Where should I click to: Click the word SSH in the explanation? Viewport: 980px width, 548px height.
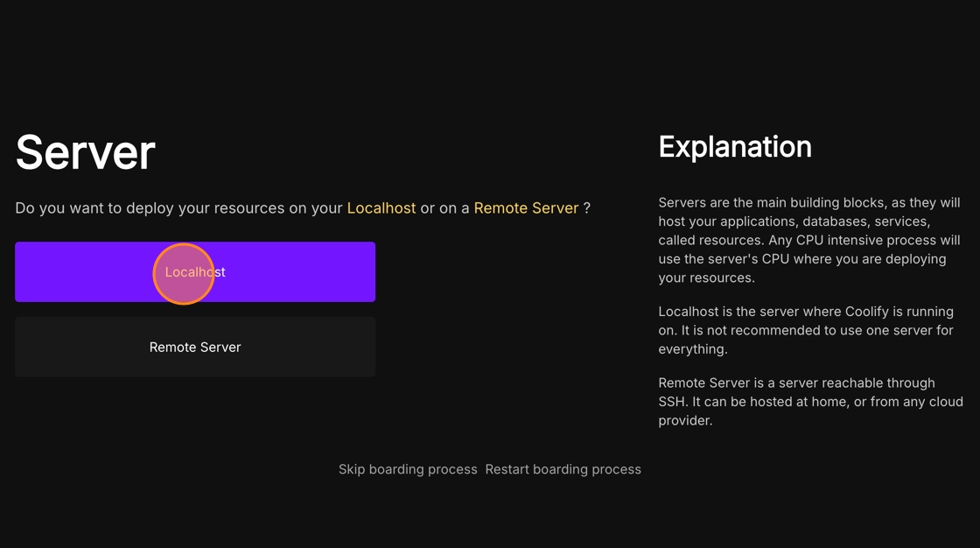[x=672, y=402]
